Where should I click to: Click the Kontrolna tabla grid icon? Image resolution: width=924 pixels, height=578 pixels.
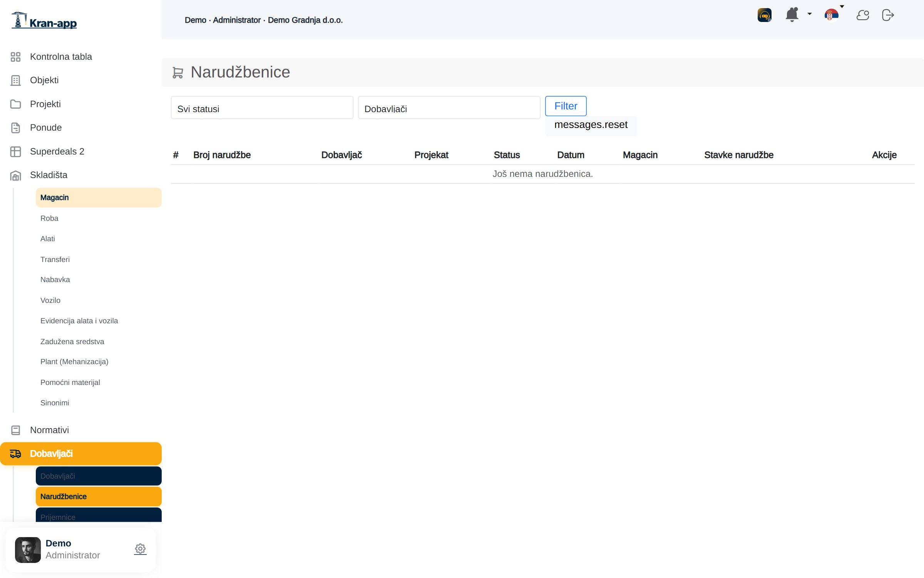coord(15,57)
